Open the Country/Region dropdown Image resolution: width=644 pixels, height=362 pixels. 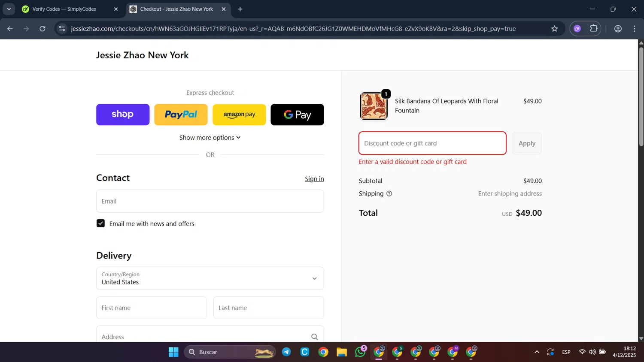coord(210,278)
